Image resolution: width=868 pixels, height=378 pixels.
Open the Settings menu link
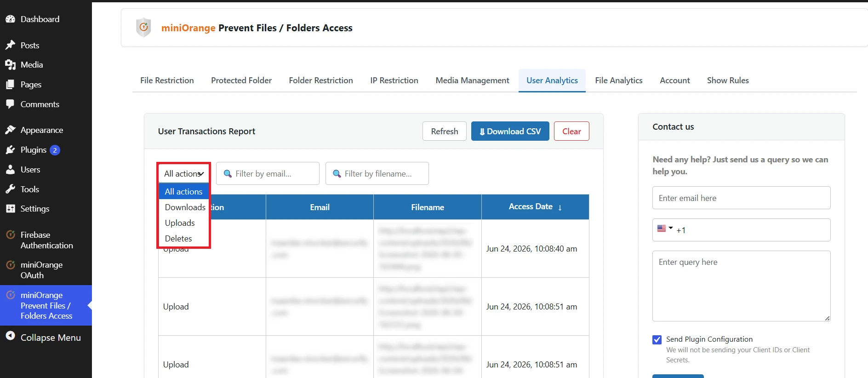click(35, 209)
